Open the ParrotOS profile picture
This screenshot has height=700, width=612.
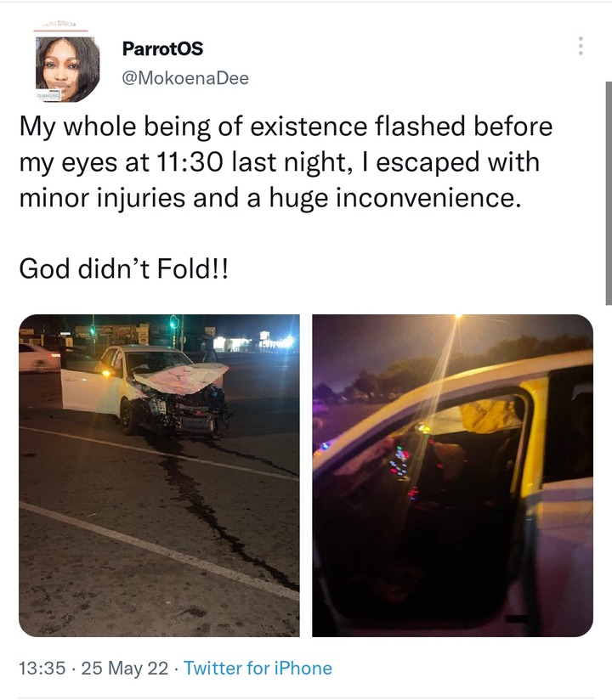[68, 69]
